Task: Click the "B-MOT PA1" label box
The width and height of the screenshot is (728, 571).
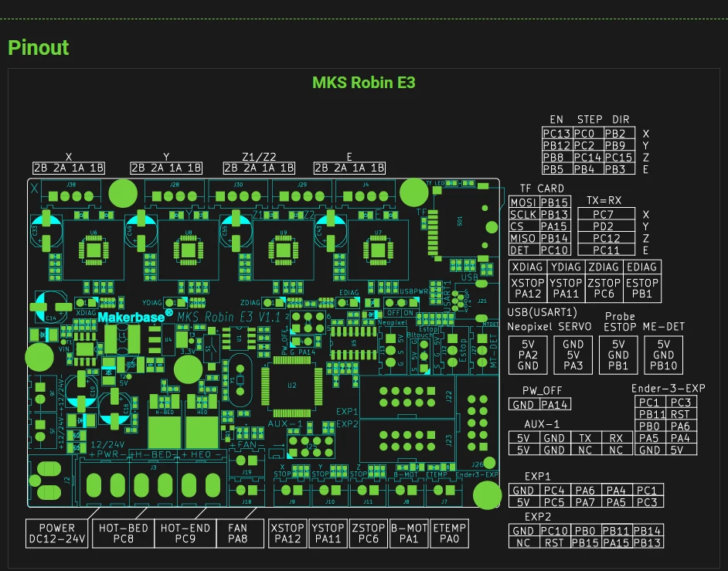Action: pyautogui.click(x=409, y=533)
